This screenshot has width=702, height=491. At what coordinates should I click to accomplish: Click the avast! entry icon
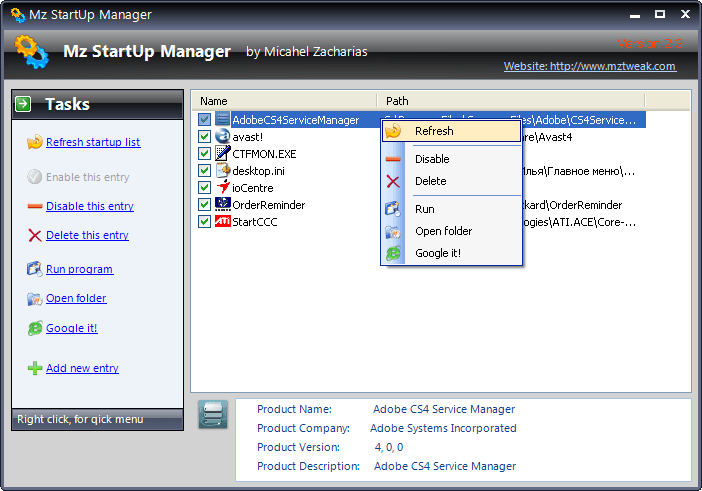(x=223, y=136)
